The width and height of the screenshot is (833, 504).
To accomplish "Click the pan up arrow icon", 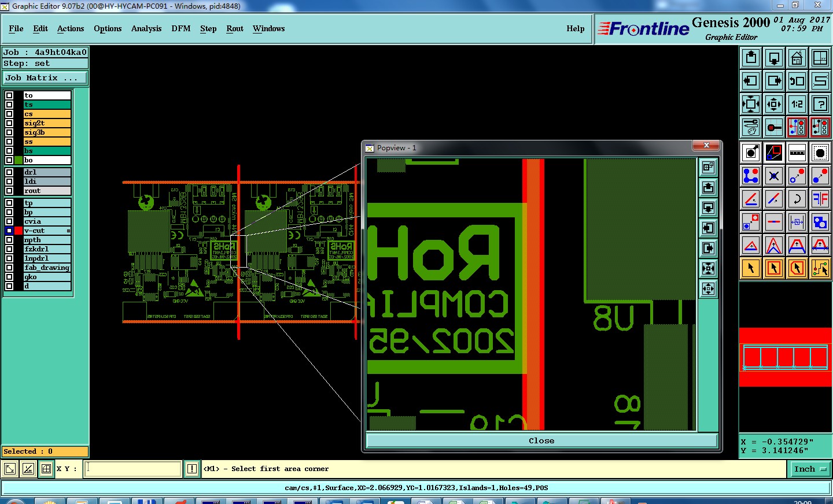I will coord(751,58).
